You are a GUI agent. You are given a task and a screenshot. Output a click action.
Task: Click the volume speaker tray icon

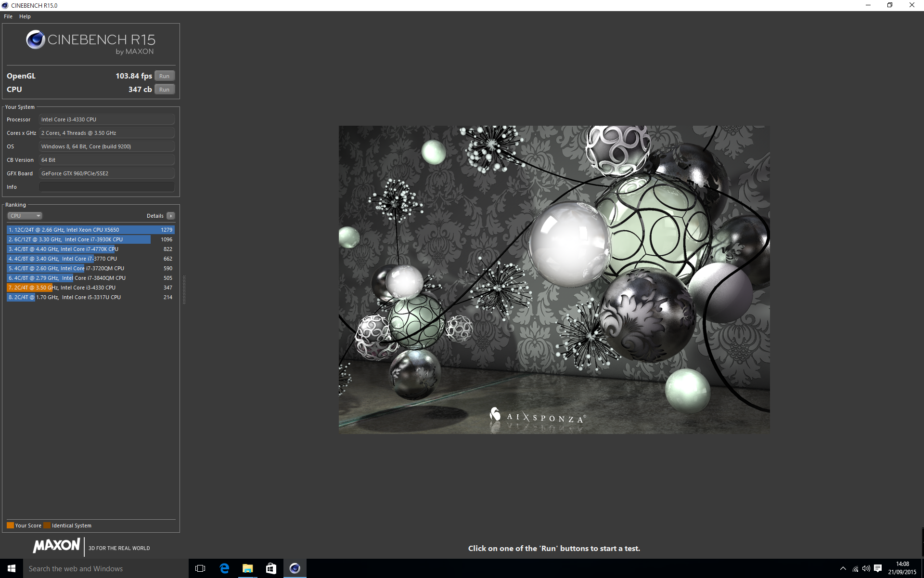(866, 568)
